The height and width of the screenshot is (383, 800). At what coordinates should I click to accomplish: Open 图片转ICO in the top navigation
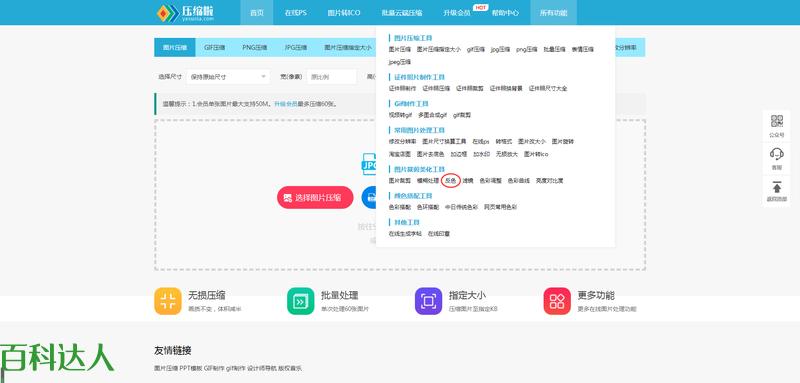344,13
